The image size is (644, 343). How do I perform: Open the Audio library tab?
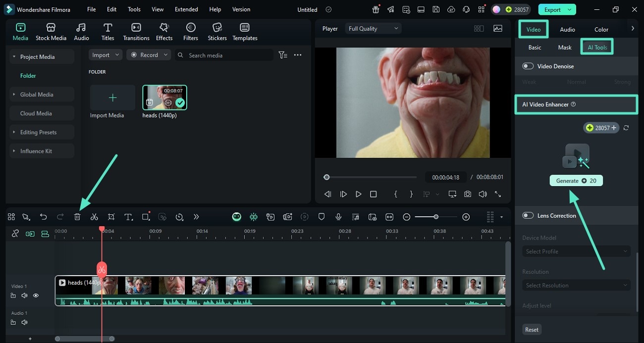click(x=81, y=32)
